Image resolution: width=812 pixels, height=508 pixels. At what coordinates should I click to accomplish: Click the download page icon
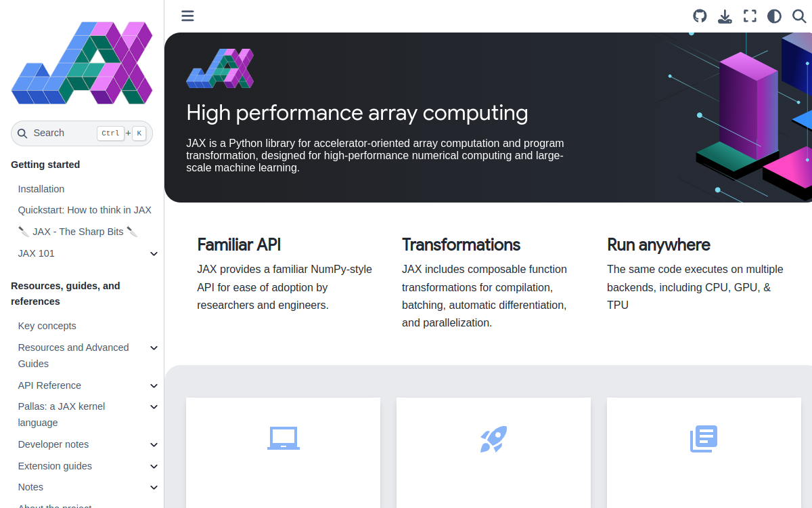pyautogui.click(x=725, y=16)
